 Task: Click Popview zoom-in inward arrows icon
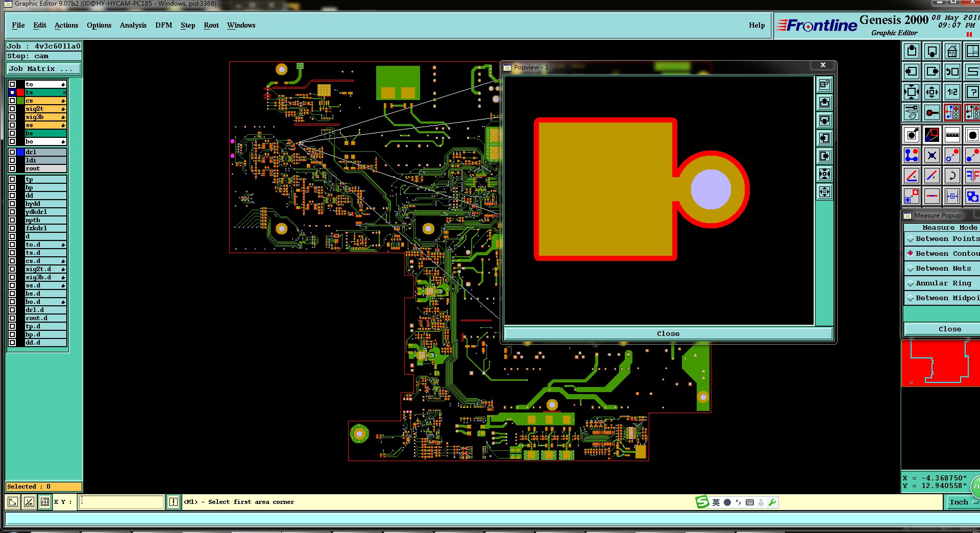click(x=824, y=174)
